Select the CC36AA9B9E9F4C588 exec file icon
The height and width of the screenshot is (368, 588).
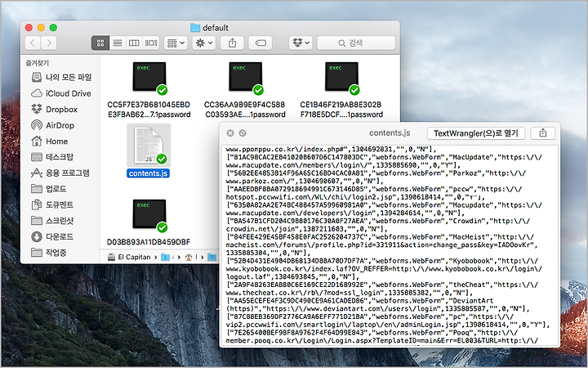[x=245, y=77]
